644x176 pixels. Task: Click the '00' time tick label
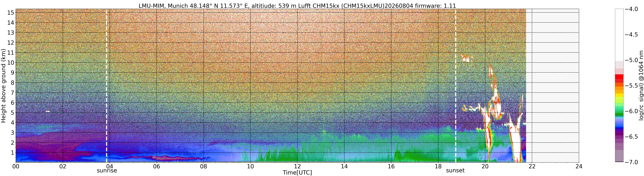click(16, 166)
